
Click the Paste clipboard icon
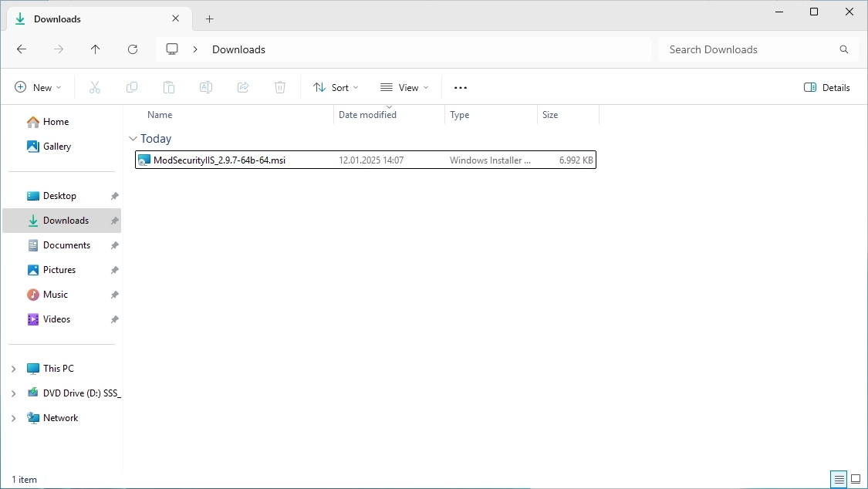pyautogui.click(x=169, y=88)
